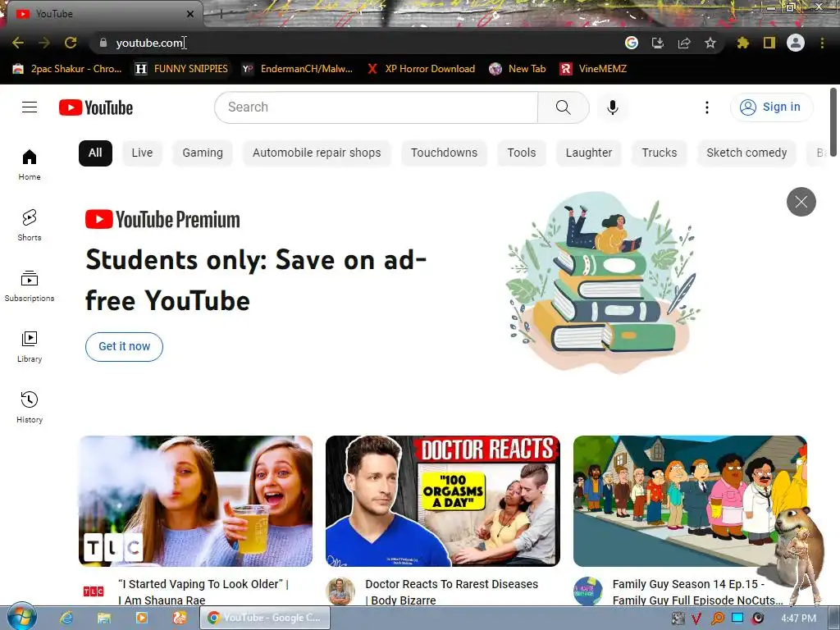840x630 pixels.
Task: Reload the page with refresh icon
Action: click(x=71, y=43)
